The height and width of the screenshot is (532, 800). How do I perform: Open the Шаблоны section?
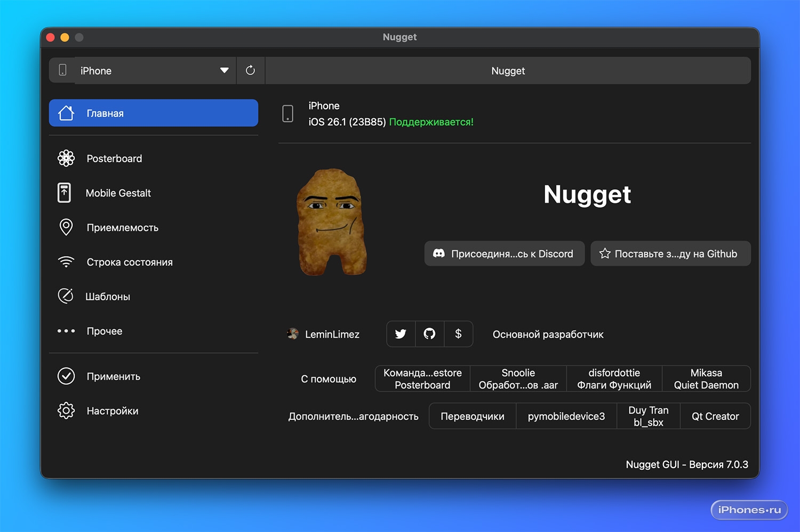154,296
